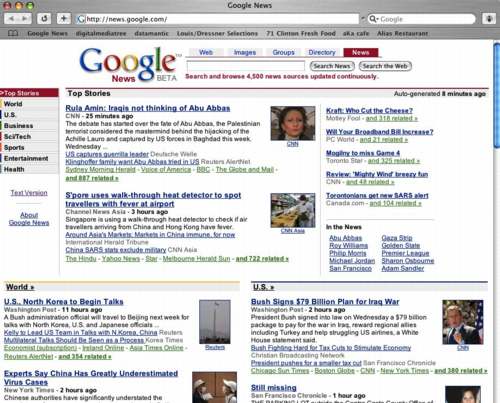Expand the World section heading
The height and width of the screenshot is (403, 500).
[x=20, y=287]
